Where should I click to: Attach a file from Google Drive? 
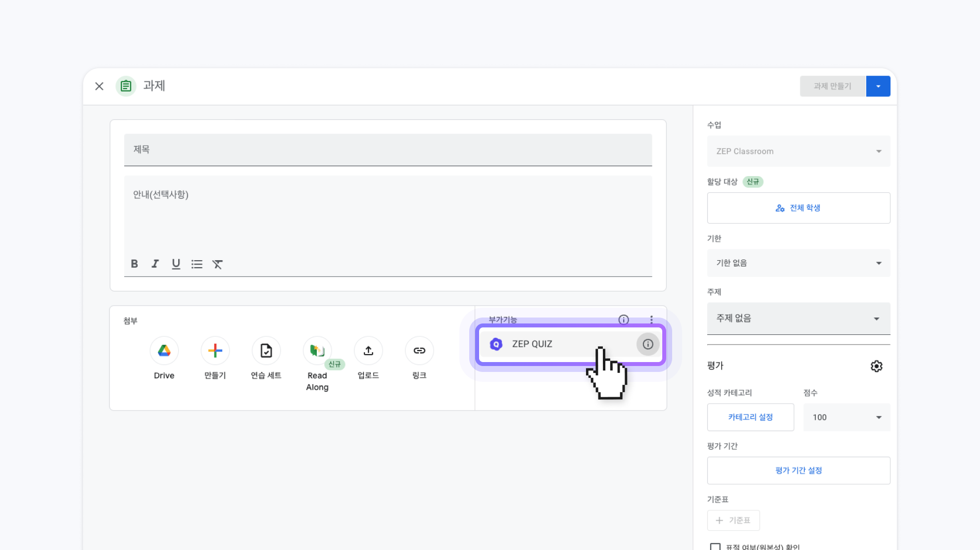tap(164, 351)
